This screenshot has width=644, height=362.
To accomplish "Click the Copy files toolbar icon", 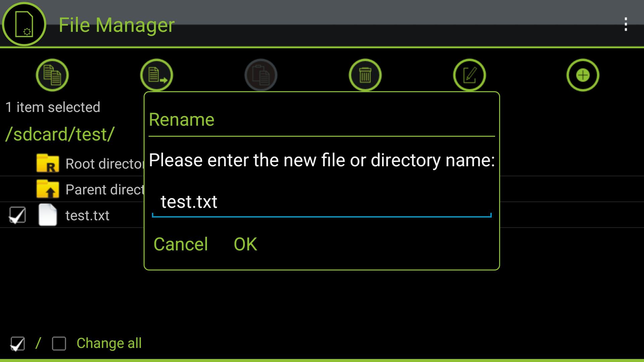I will pos(52,75).
